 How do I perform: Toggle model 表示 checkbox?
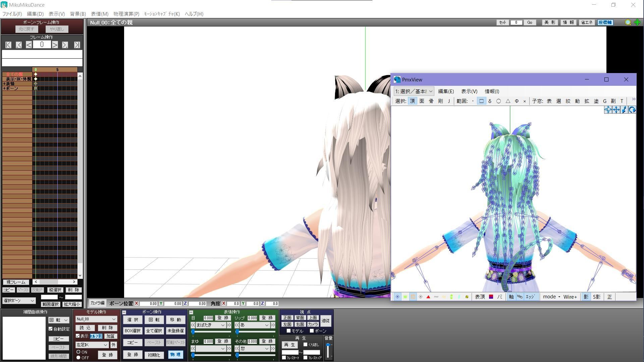(x=78, y=336)
